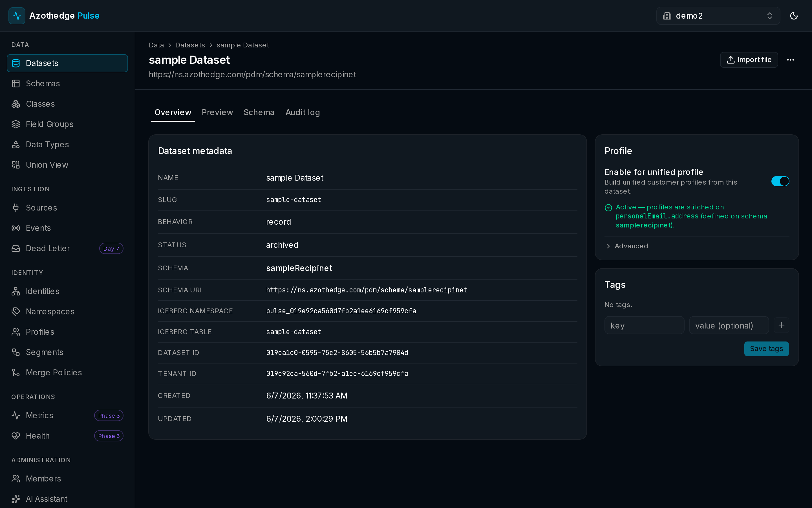Click the Sources plug icon
Image resolution: width=812 pixels, height=508 pixels.
point(16,208)
